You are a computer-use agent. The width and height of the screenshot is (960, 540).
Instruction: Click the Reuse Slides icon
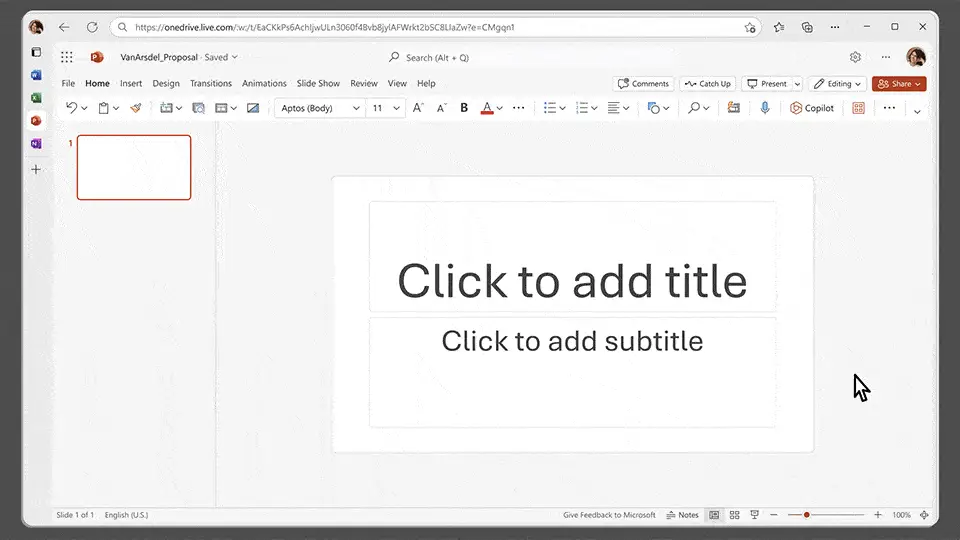(733, 108)
